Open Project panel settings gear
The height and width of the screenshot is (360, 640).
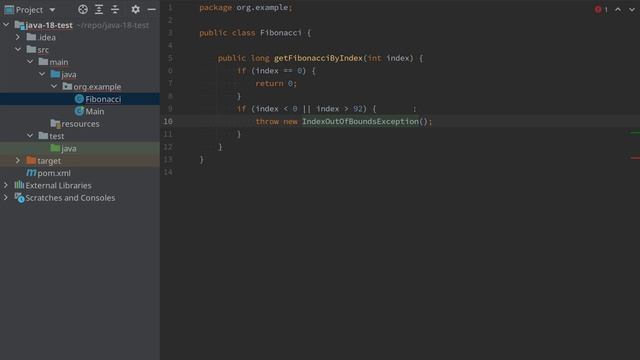click(x=136, y=9)
